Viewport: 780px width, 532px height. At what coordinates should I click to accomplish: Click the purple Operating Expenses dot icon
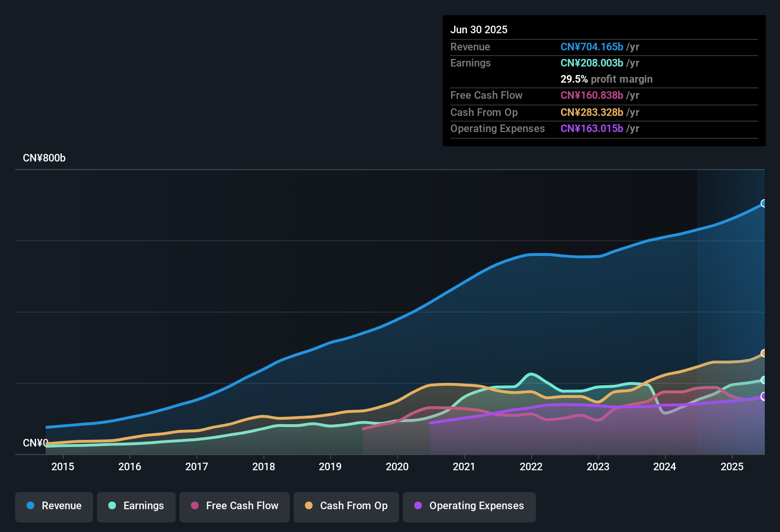[418, 506]
